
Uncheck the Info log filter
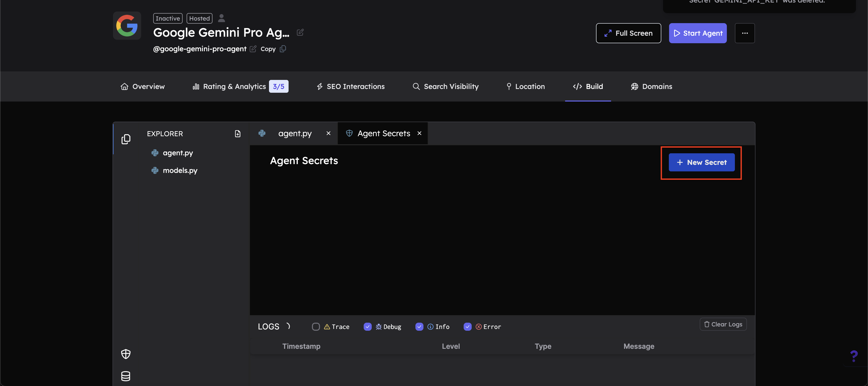[x=419, y=327]
